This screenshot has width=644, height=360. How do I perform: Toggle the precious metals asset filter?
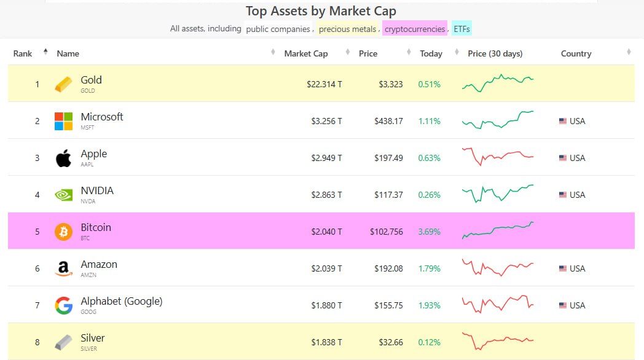pos(347,28)
